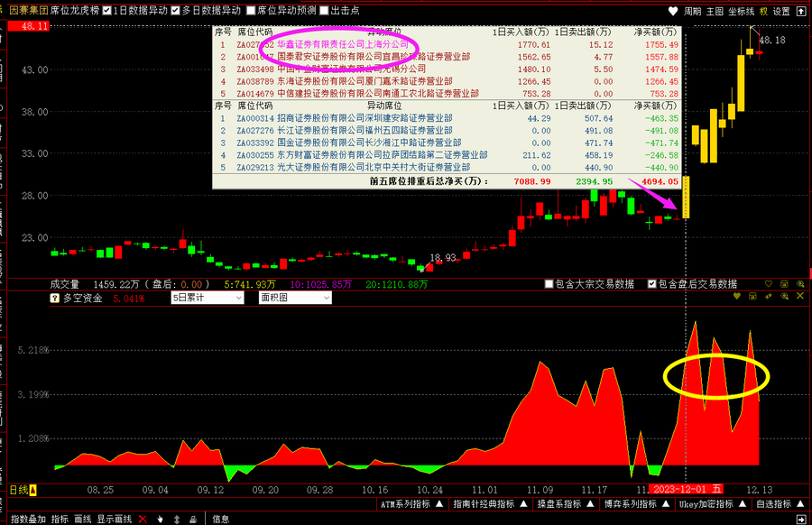This screenshot has height=525, width=812.
Task: Toggle the 包含盘后交易数据 checkbox
Action: pos(652,284)
